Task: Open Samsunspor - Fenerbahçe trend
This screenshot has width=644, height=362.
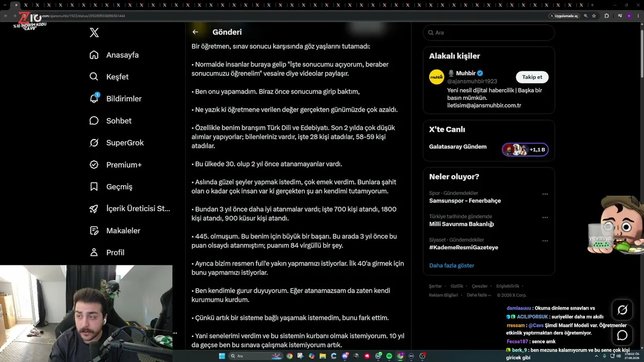Action: pos(465,201)
